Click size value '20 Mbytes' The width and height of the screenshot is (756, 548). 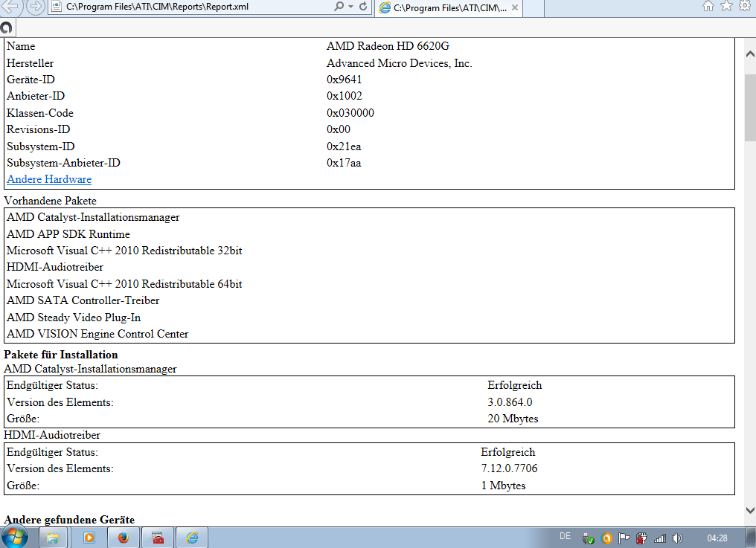(513, 419)
